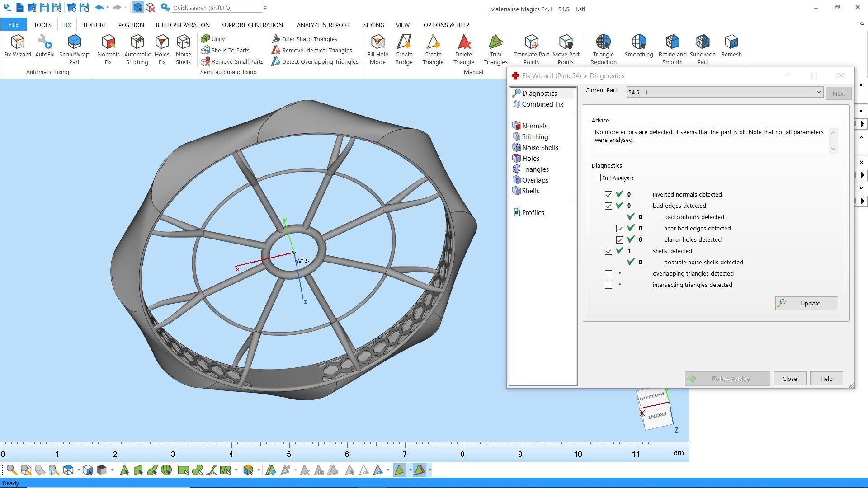Viewport: 868px width, 488px height.
Task: Click the Help button
Action: point(826,379)
